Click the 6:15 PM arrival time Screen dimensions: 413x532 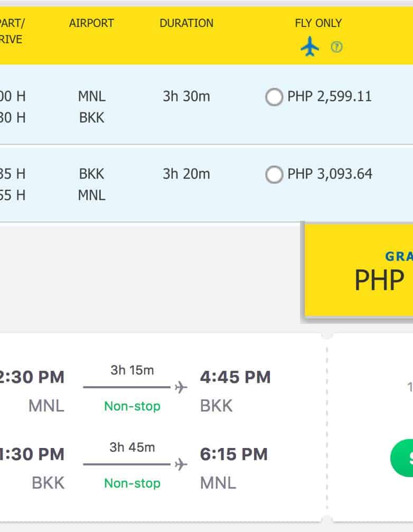pos(233,454)
